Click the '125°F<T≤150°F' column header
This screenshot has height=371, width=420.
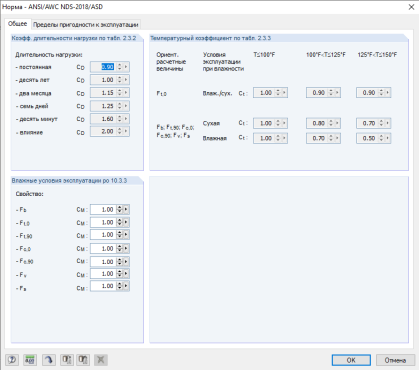click(x=377, y=54)
